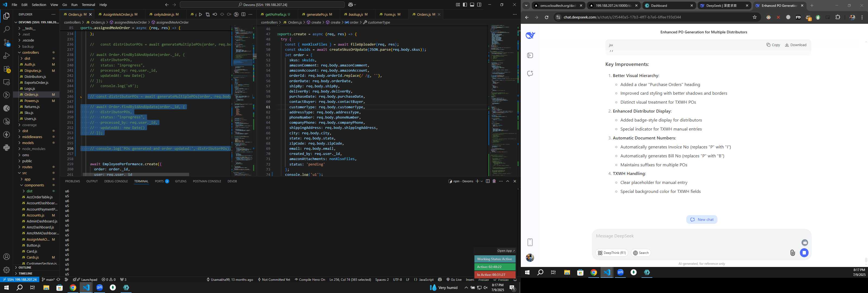The image size is (868, 293).
Task: Switch to the DEBUG CONSOLE tab
Action: [116, 181]
